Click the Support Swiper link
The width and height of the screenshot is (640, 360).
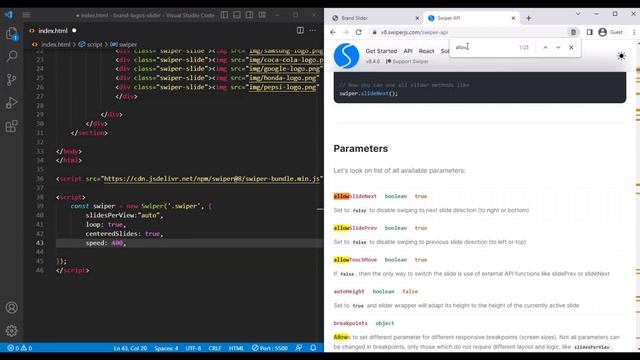pos(407,62)
